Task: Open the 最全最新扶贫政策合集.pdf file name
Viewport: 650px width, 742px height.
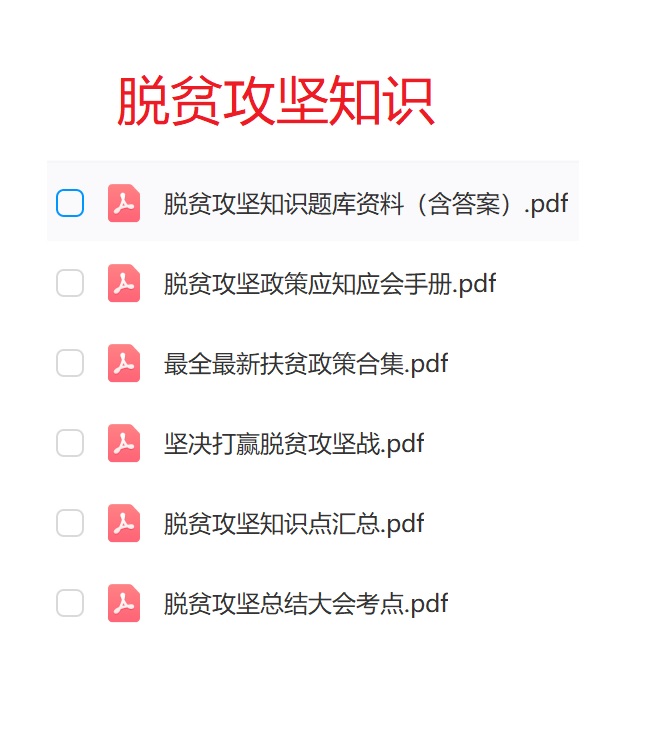Action: tap(306, 364)
